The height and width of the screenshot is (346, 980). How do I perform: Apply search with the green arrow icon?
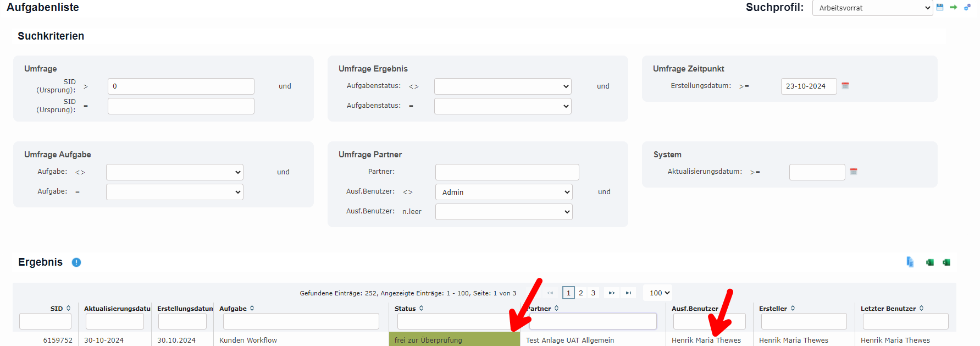953,7
